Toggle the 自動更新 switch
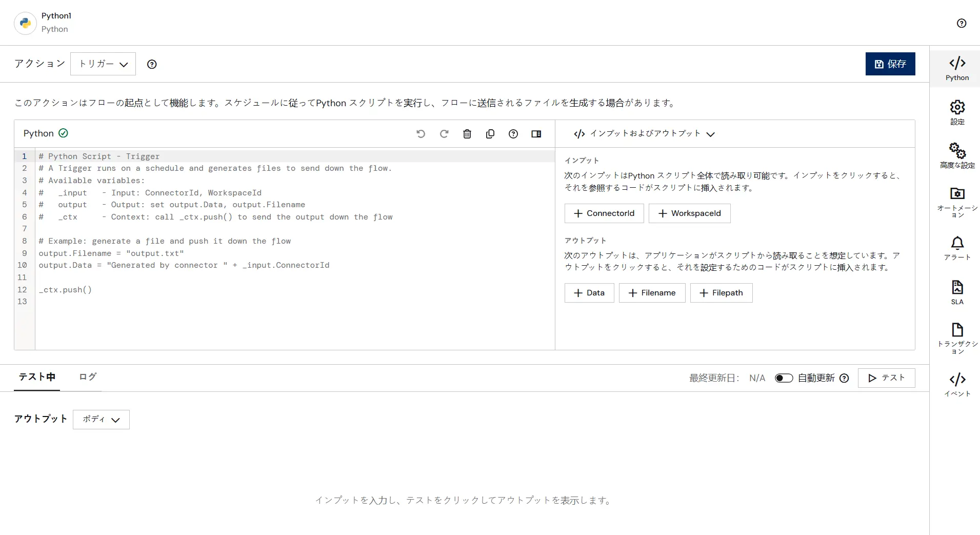The width and height of the screenshot is (980, 535). [x=784, y=378]
